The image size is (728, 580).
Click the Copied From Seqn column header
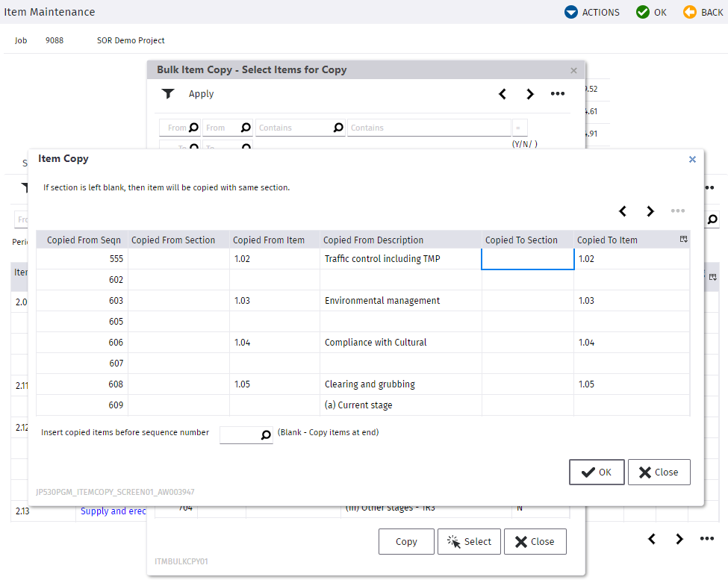[84, 240]
